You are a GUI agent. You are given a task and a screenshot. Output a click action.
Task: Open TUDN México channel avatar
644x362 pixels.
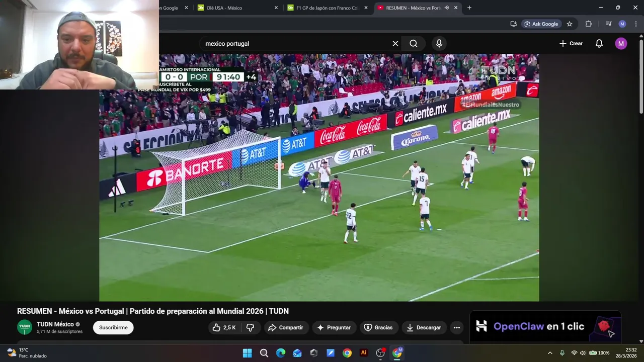(x=25, y=327)
